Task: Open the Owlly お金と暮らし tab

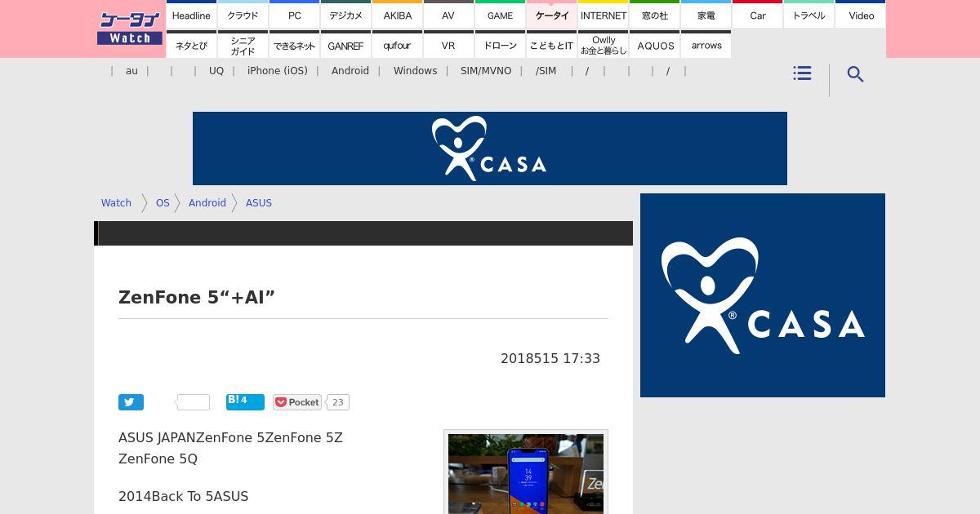Action: click(604, 46)
